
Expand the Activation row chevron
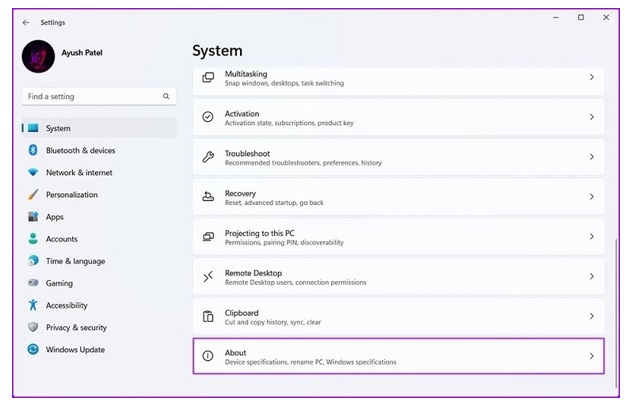(x=591, y=117)
